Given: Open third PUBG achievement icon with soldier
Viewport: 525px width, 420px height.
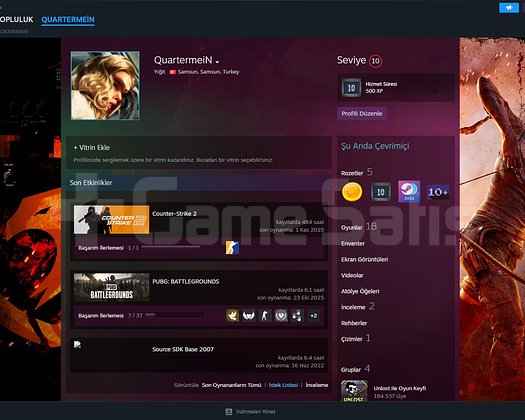Looking at the screenshot, I should [x=265, y=316].
